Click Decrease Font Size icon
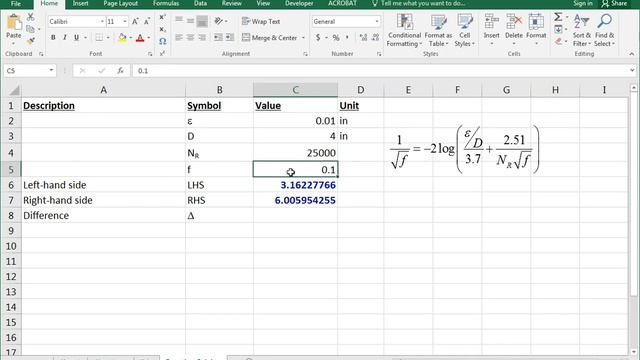 tap(147, 21)
